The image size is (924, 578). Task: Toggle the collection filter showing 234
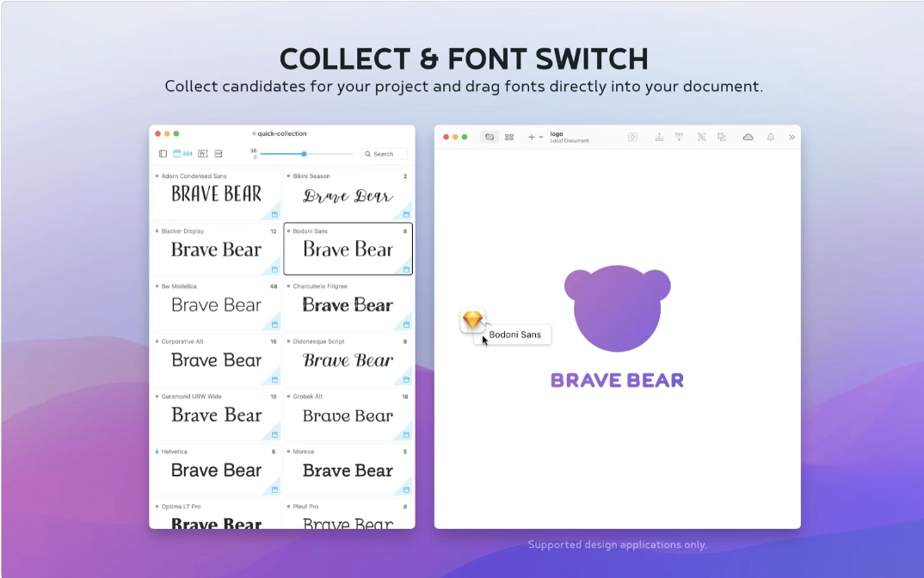coord(182,154)
